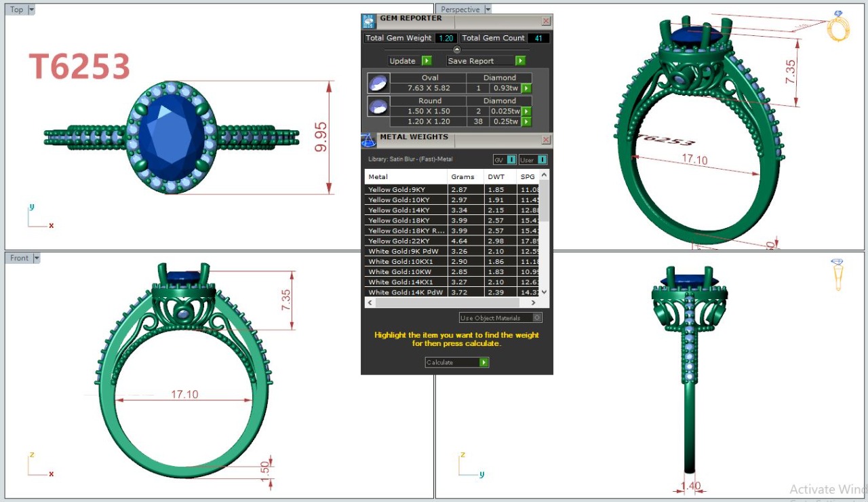This screenshot has height=502, width=868.
Task: Click green arrow beside 0.25tw round diamond
Action: (x=526, y=121)
